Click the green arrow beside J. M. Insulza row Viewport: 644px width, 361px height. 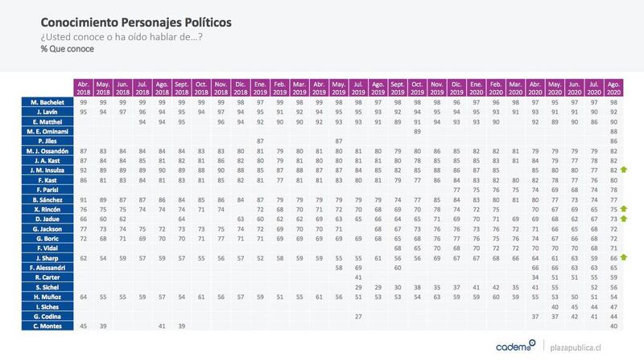pyautogui.click(x=623, y=170)
